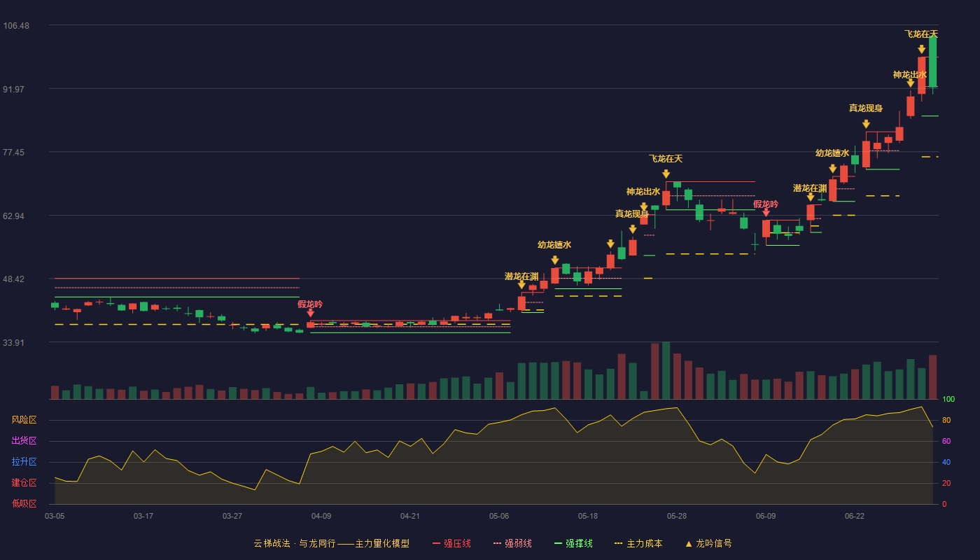The height and width of the screenshot is (560, 980).
Task: Click the 60 value on indicator axis
Action: [x=946, y=441]
